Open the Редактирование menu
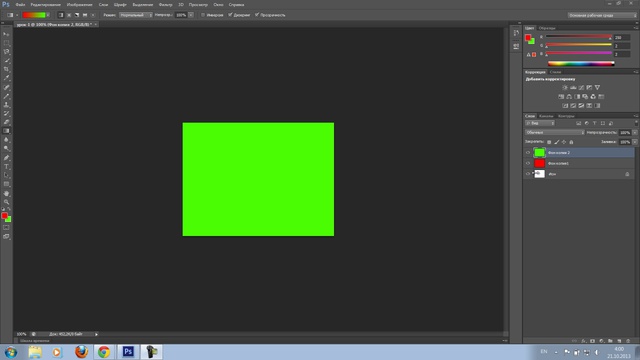The image size is (640, 360). (45, 4)
